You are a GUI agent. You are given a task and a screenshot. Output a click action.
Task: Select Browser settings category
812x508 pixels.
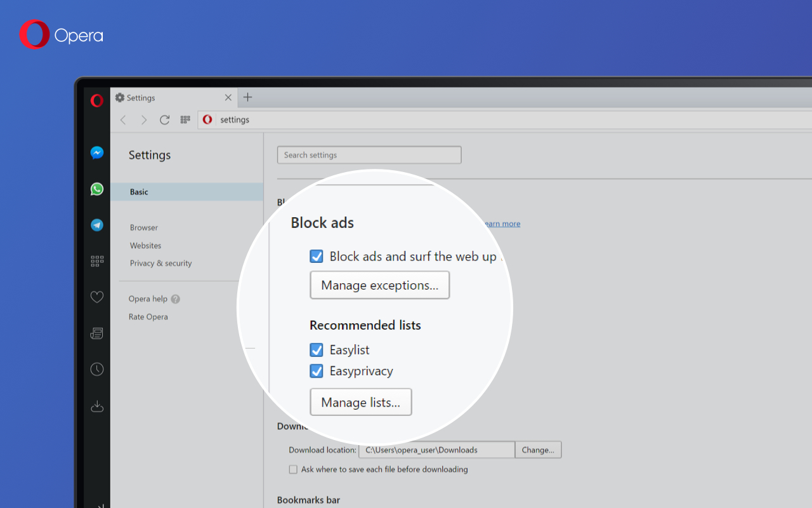(144, 227)
